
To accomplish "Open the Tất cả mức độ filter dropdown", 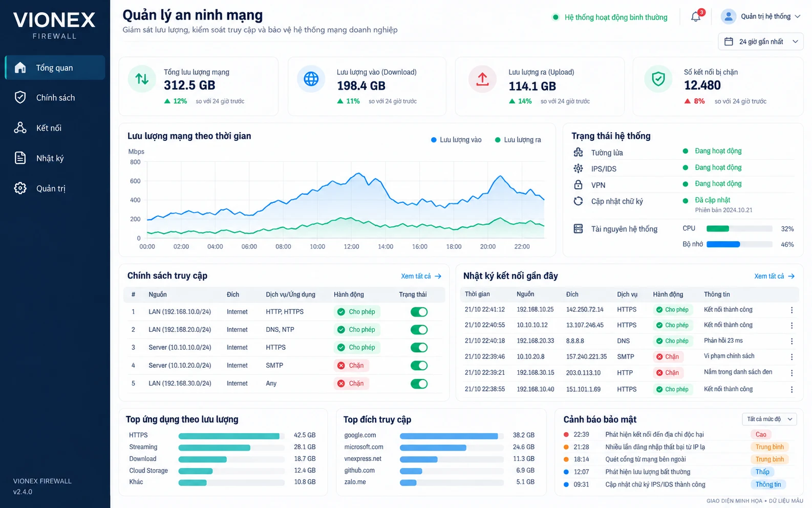I will 770,419.
